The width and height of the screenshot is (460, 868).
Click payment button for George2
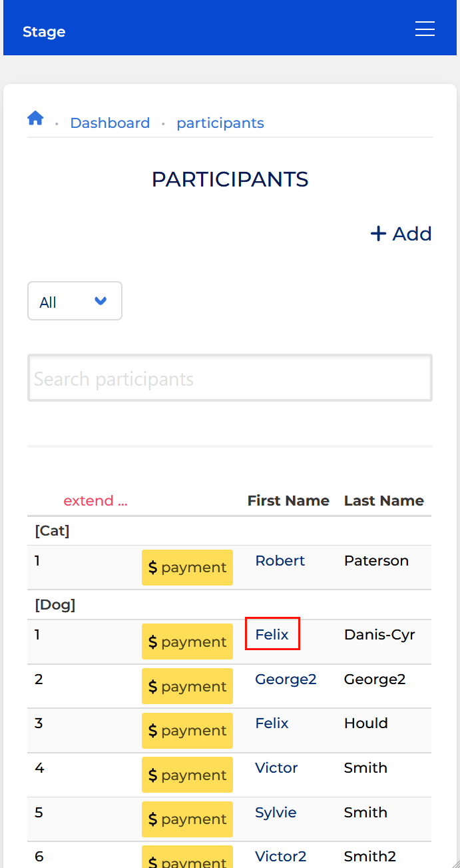[187, 686]
